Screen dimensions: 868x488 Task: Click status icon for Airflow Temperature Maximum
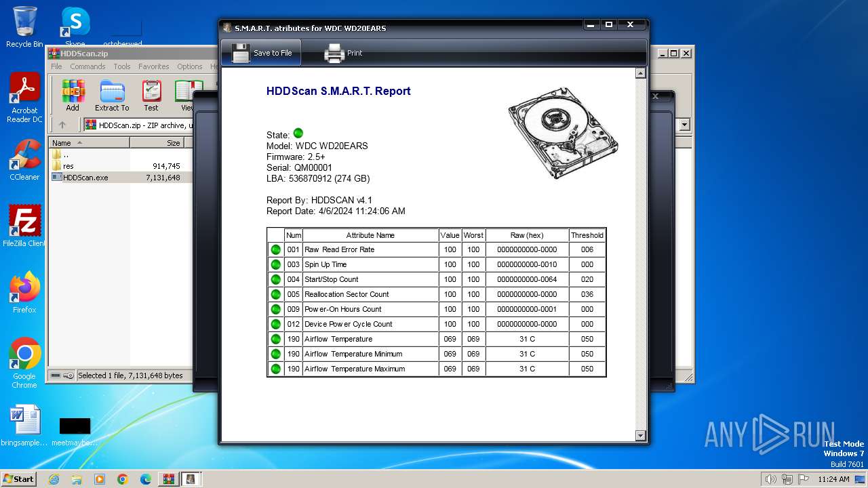[x=275, y=369]
